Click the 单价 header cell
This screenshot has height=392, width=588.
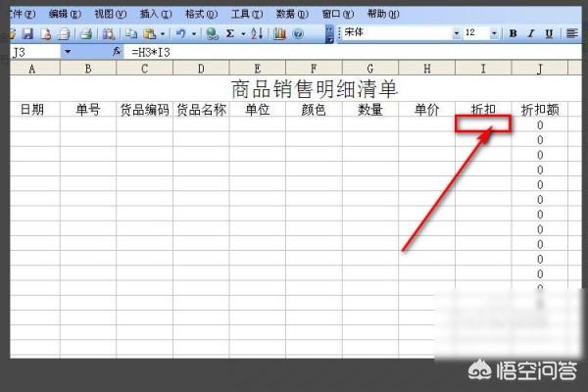426,110
